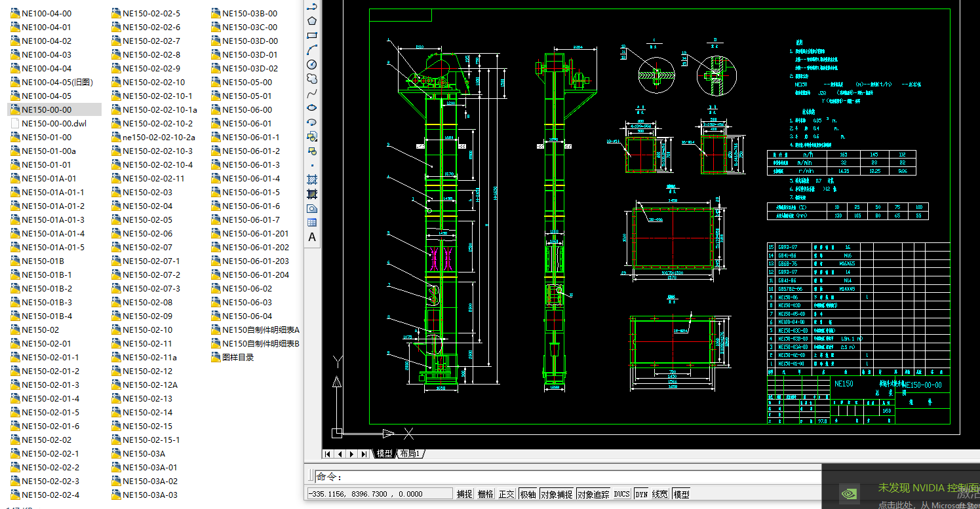Select the NE150-02-02-10-1a folder
Screen dimensions: 980x509
[x=154, y=109]
